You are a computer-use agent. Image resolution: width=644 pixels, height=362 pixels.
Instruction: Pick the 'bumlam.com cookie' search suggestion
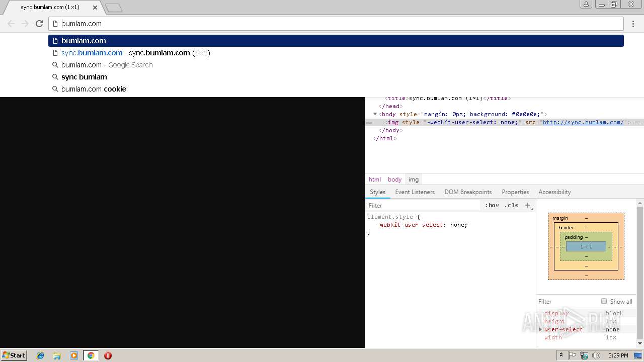pyautogui.click(x=336, y=89)
